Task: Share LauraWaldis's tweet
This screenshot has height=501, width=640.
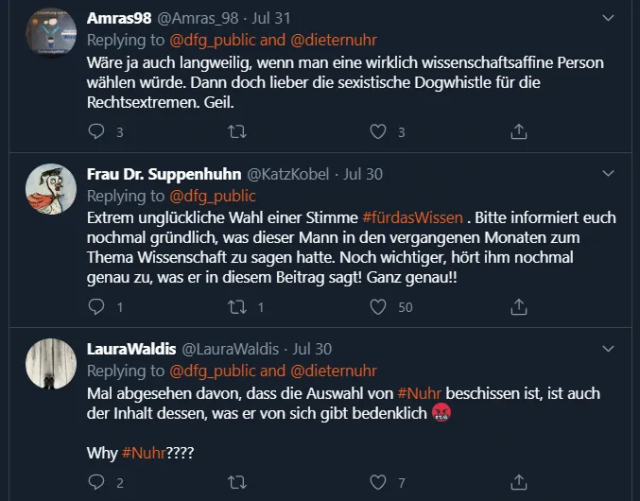Action: tap(519, 482)
